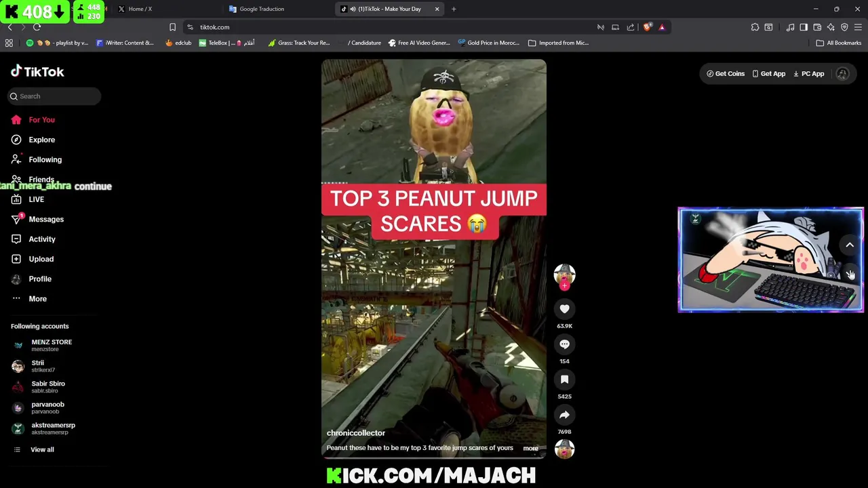Toggle the browser sidebar panel
This screenshot has width=868, height=488.
click(x=804, y=27)
